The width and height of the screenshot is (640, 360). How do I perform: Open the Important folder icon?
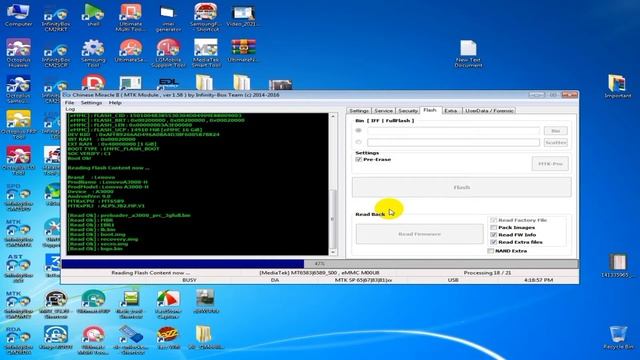pyautogui.click(x=618, y=86)
